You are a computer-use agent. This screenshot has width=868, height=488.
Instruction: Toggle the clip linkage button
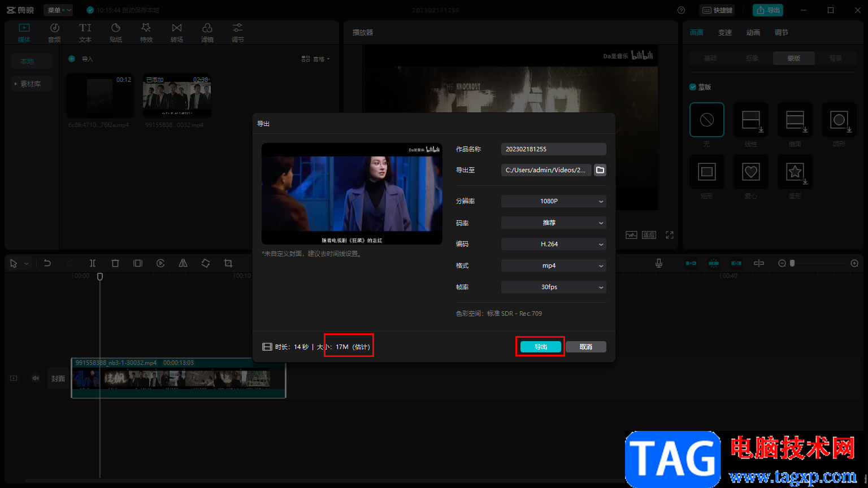736,263
